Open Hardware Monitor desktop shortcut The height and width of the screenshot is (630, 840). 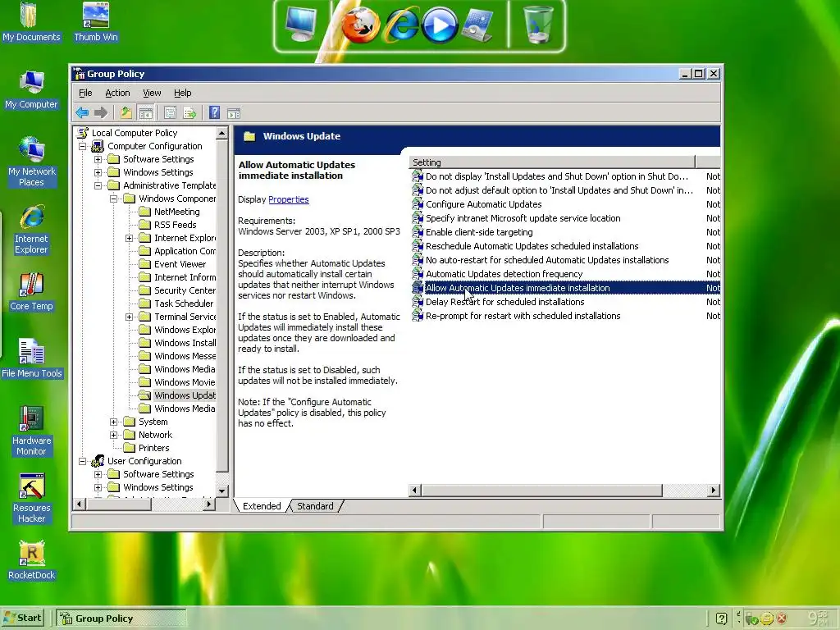click(x=31, y=431)
